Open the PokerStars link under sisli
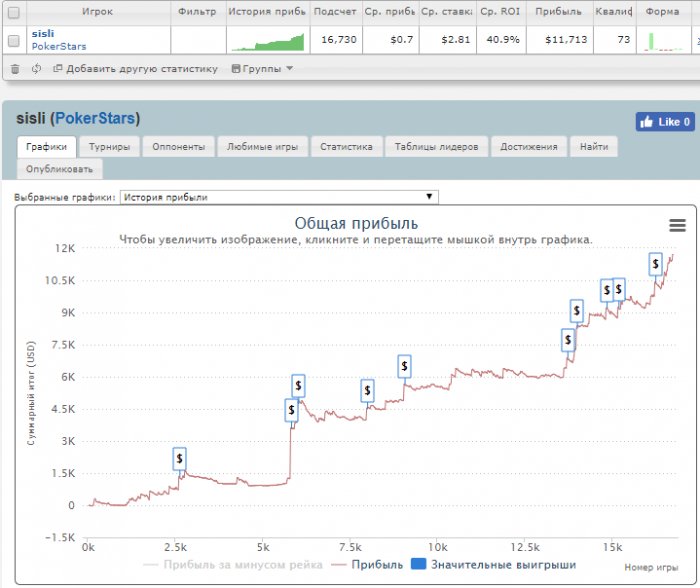Image resolution: width=700 pixels, height=588 pixels. tap(58, 46)
